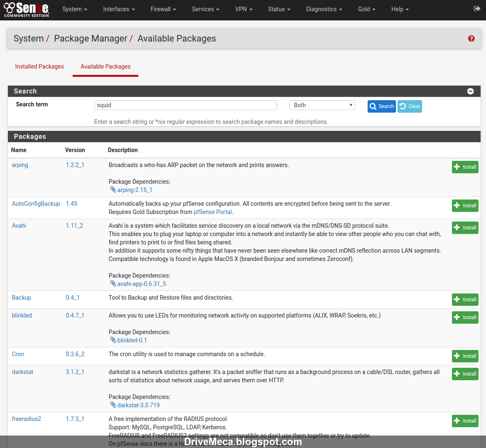
Task: Open the Both search scope dropdown
Action: (322, 105)
